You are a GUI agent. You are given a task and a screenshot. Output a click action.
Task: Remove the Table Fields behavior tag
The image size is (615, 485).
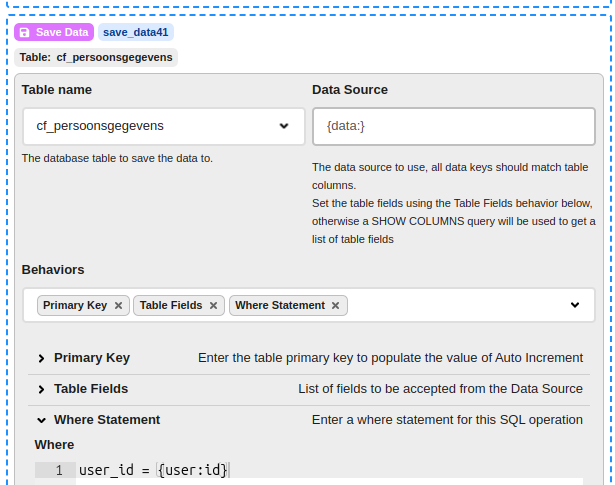pos(213,306)
